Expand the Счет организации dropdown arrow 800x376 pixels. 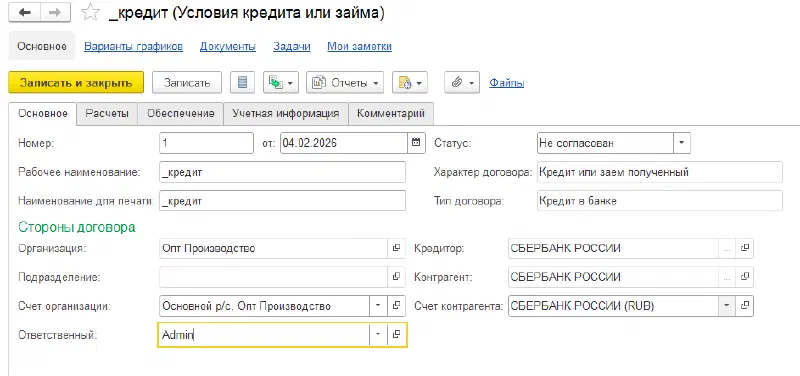[x=378, y=306]
